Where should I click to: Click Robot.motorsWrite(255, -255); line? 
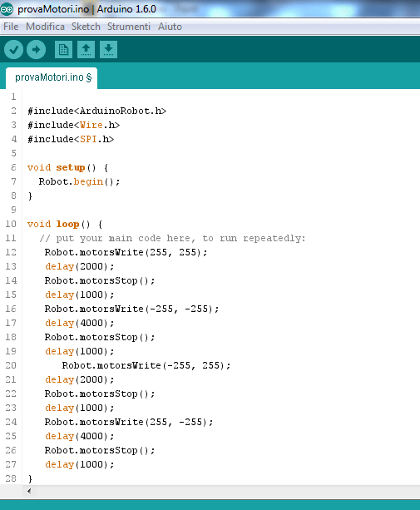click(129, 422)
